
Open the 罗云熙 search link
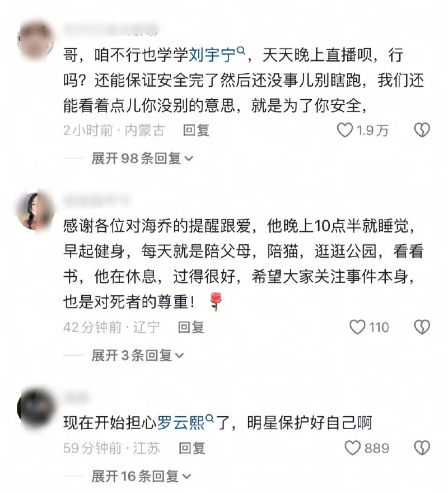pyautogui.click(x=181, y=423)
